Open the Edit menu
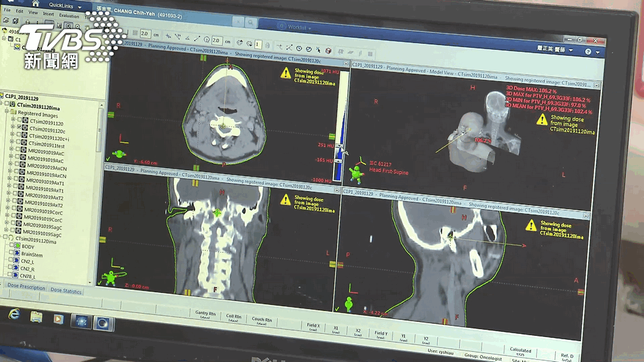Image resolution: width=644 pixels, height=362 pixels. coord(19,11)
